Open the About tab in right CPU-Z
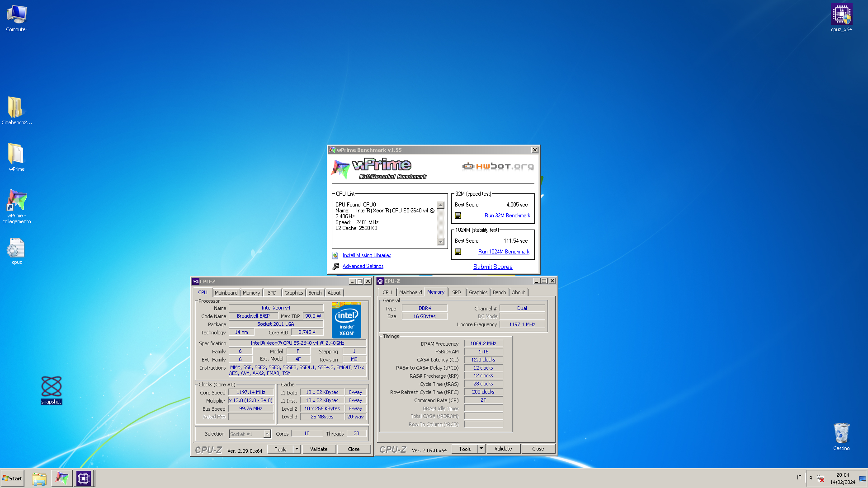The width and height of the screenshot is (868, 488). point(519,292)
